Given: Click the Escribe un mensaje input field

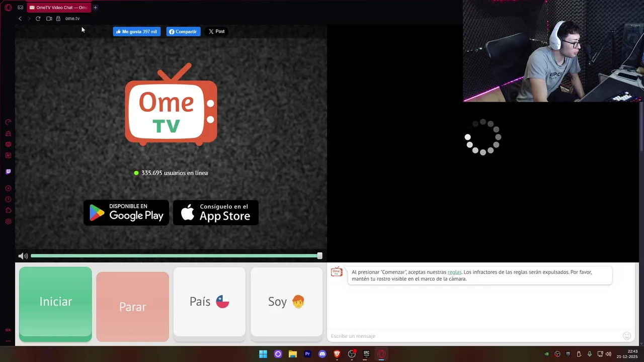Looking at the screenshot, I should pos(473,336).
